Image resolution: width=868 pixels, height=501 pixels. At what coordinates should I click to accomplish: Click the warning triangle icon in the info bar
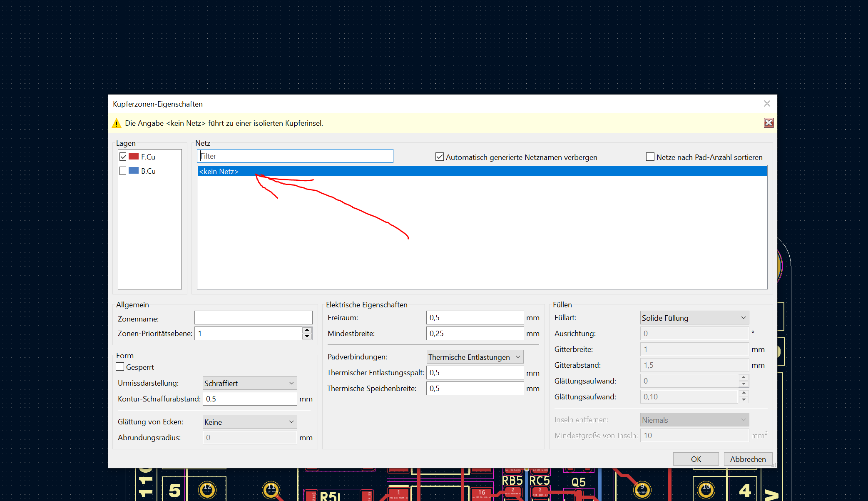[117, 123]
